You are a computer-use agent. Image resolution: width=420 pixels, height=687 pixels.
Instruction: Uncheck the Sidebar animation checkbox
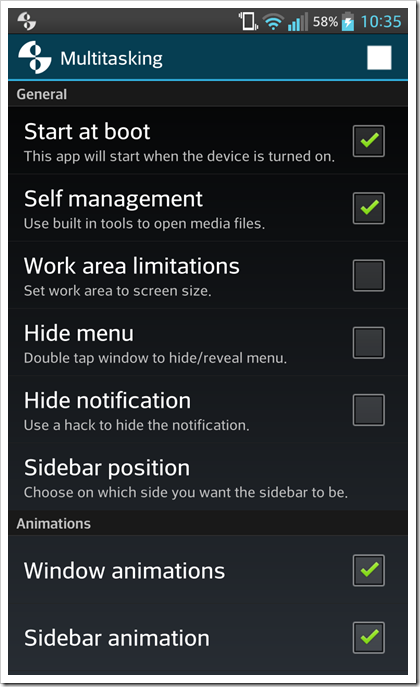369,637
